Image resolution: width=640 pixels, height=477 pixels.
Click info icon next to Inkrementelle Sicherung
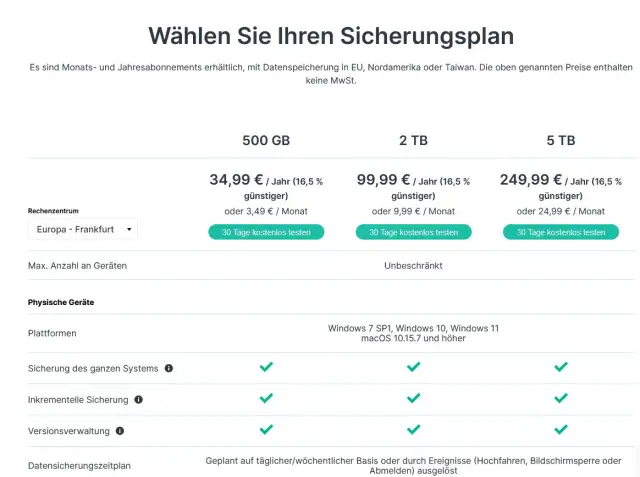click(139, 399)
